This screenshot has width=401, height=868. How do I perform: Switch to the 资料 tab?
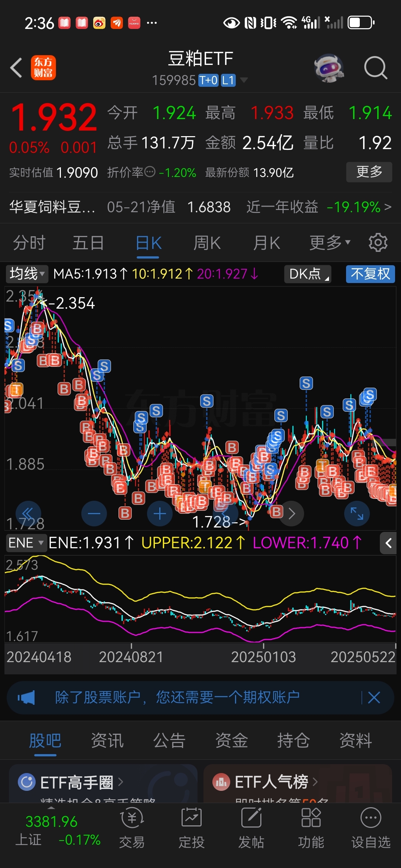(x=356, y=741)
